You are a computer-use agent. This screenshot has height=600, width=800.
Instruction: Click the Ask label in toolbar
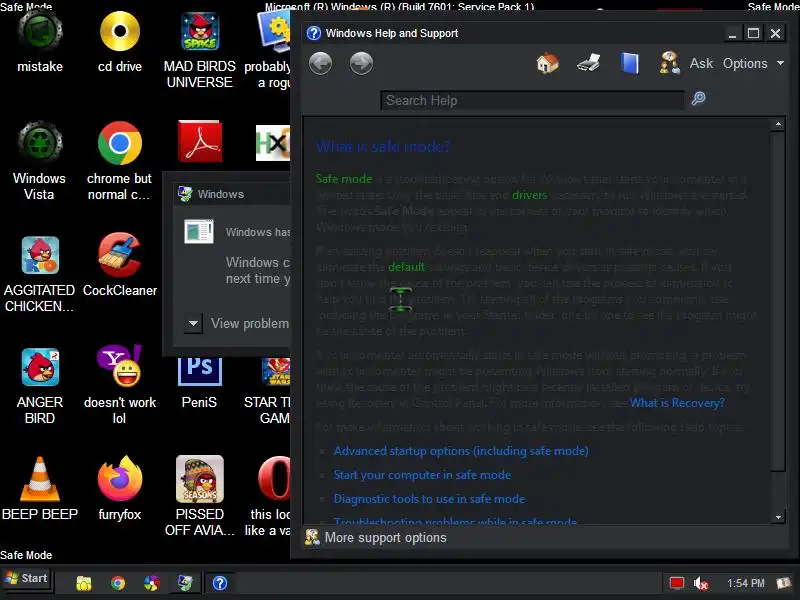pos(701,63)
